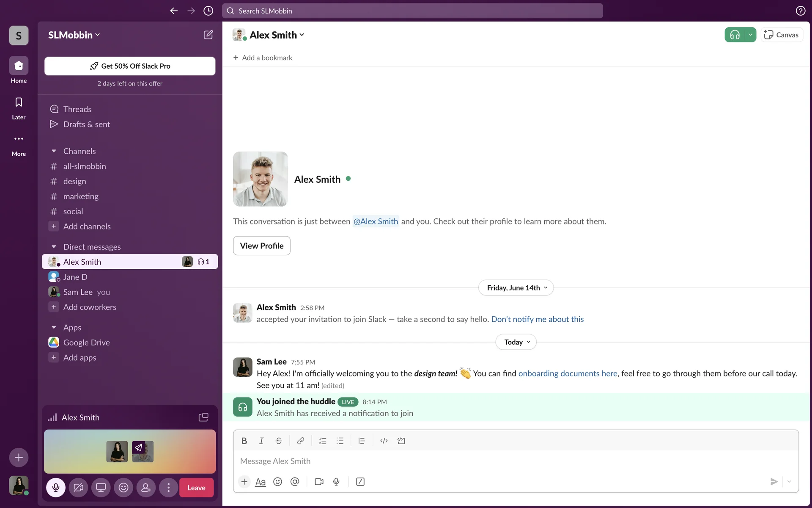Mute microphone in the huddle
The width and height of the screenshot is (812, 508).
(x=56, y=488)
